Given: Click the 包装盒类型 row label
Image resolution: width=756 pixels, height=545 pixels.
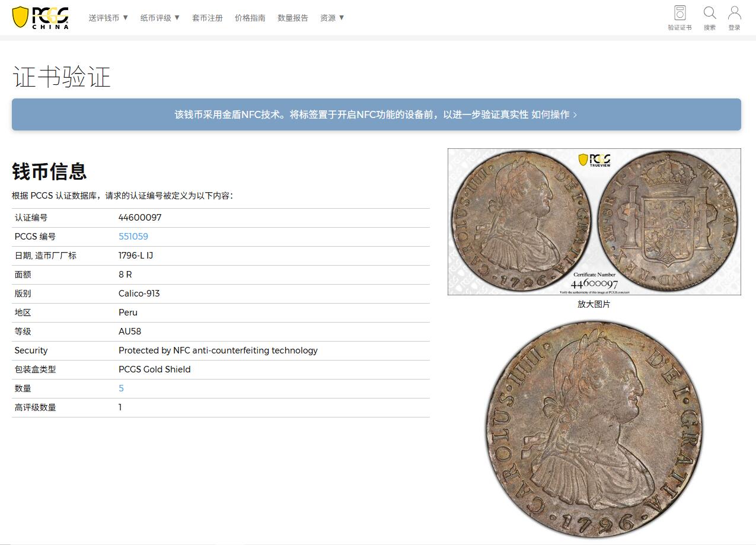Looking at the screenshot, I should (35, 369).
